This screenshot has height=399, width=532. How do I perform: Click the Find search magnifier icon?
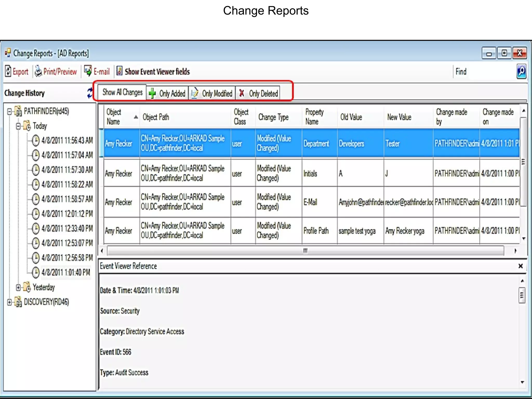(x=521, y=71)
